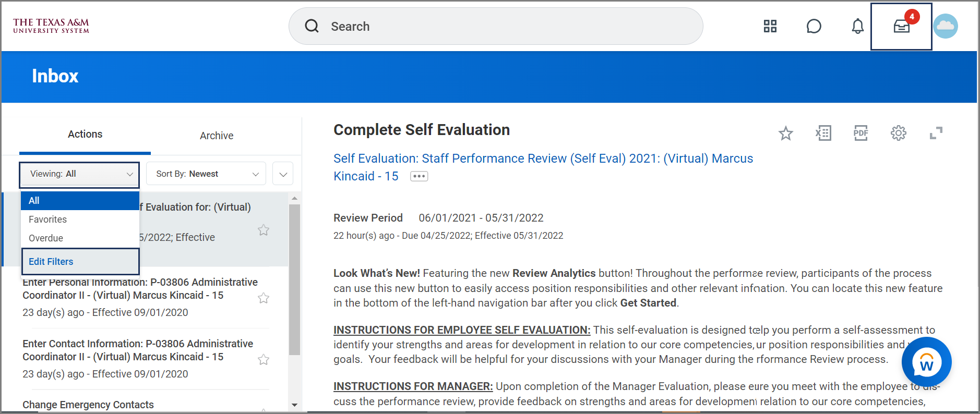Viewport: 980px width, 414px height.
Task: Star the Enter Personal Information inbox item
Action: coord(264,298)
